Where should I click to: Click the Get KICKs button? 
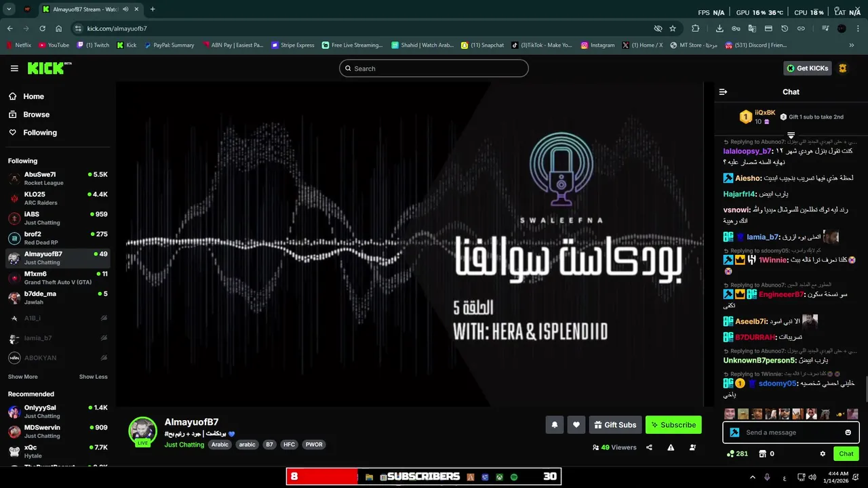point(808,68)
